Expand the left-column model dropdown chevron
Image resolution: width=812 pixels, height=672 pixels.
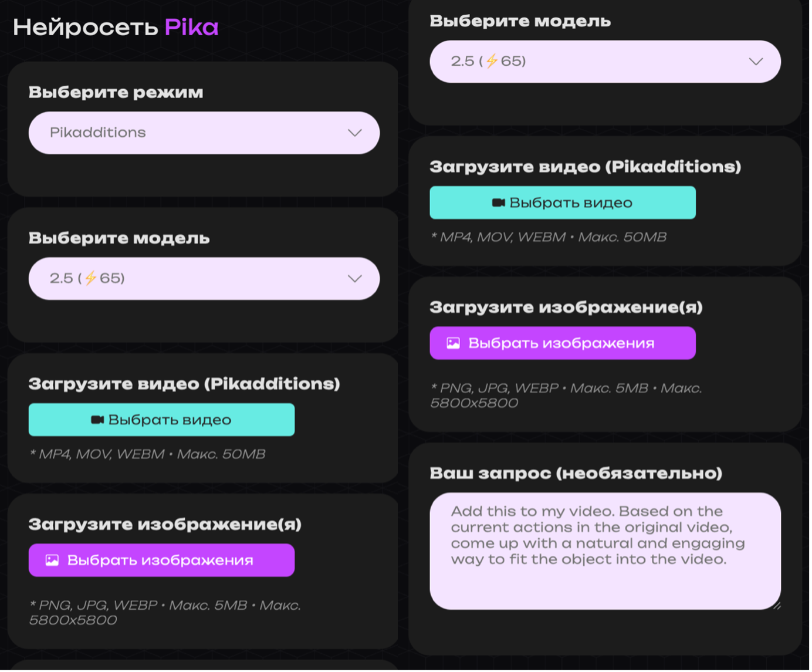coord(354,278)
